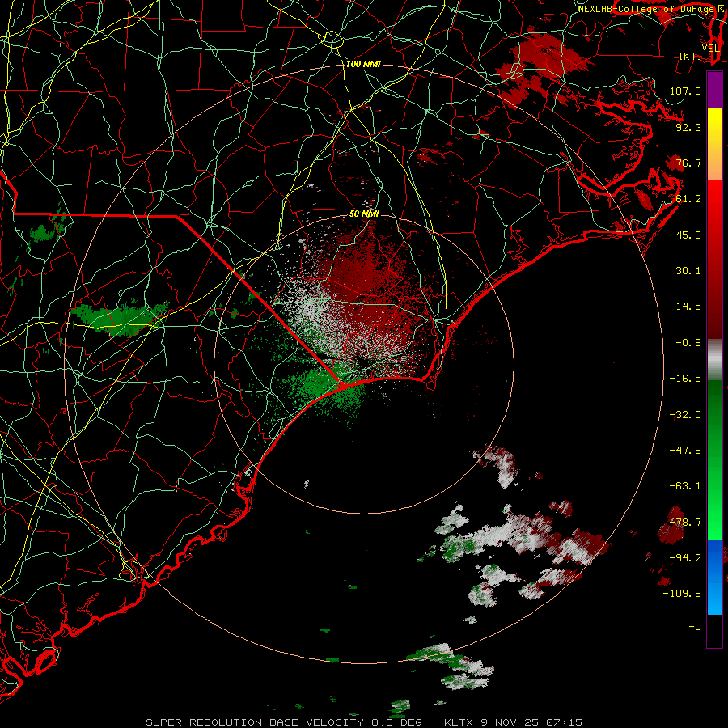The height and width of the screenshot is (728, 728).
Task: Click the VEL legend title
Action: [711, 49]
